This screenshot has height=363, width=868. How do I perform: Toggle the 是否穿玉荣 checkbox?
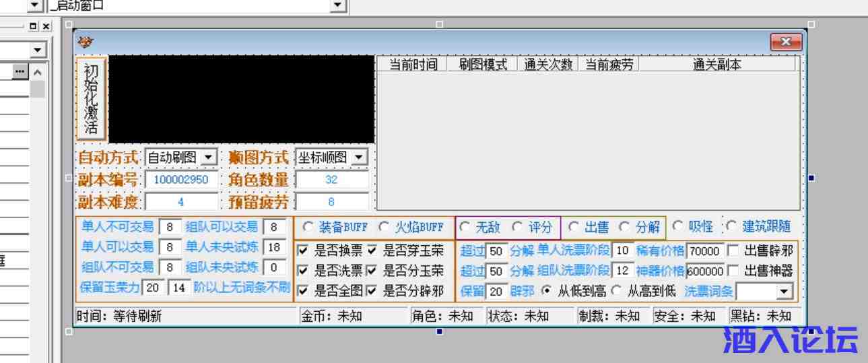[x=371, y=251]
